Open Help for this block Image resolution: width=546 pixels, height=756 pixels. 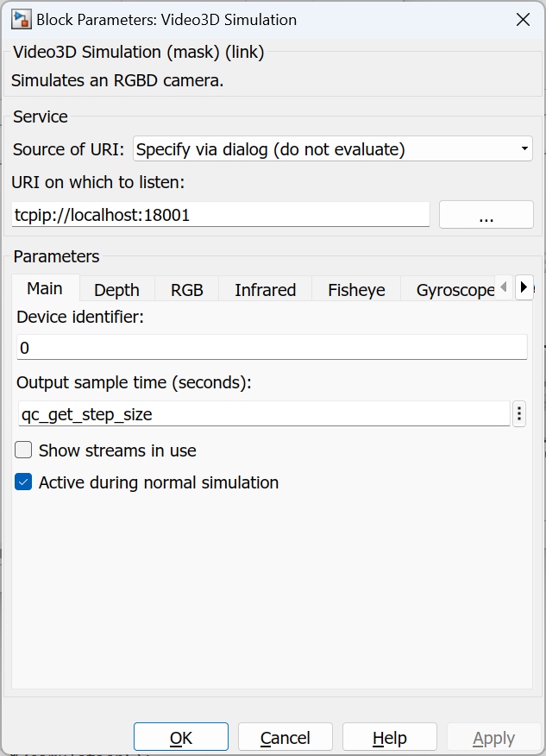pos(389,737)
